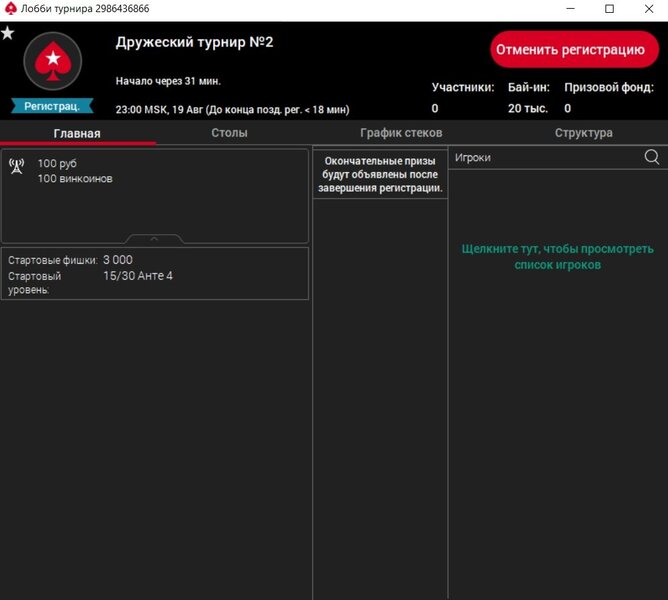Viewport: 668px width, 600px height.
Task: Switch to the Столы tab
Action: click(229, 133)
